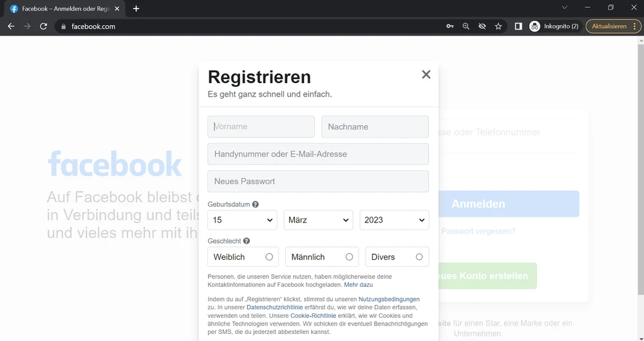Close the Facebook tab

[117, 8]
